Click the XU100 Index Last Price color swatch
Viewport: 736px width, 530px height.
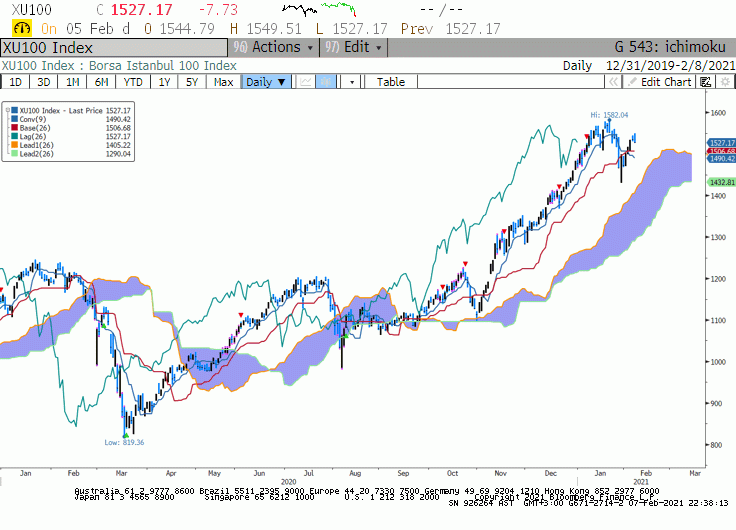[x=15, y=110]
